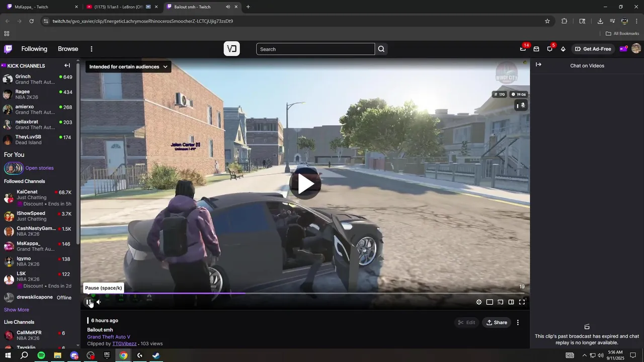This screenshot has width=644, height=362.
Task: Show hidden system tray icons
Action: [x=584, y=355]
